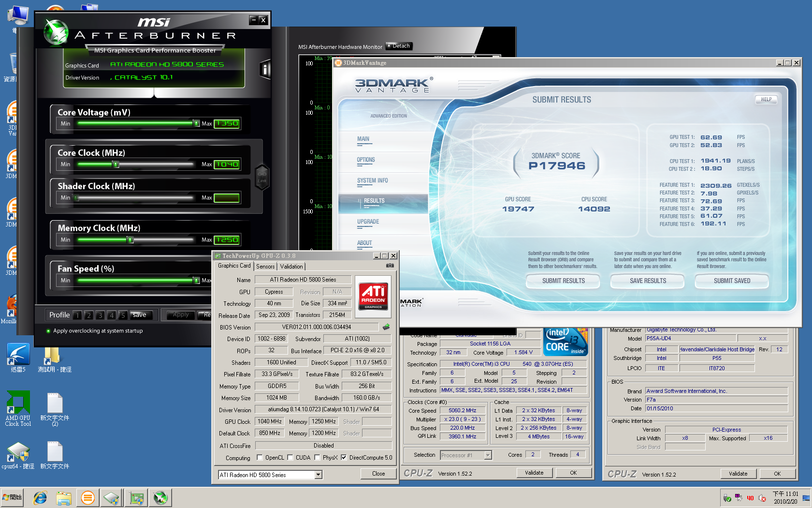Click CPU-Z chip taskbar button
This screenshot has height=508, width=812.
(x=112, y=497)
